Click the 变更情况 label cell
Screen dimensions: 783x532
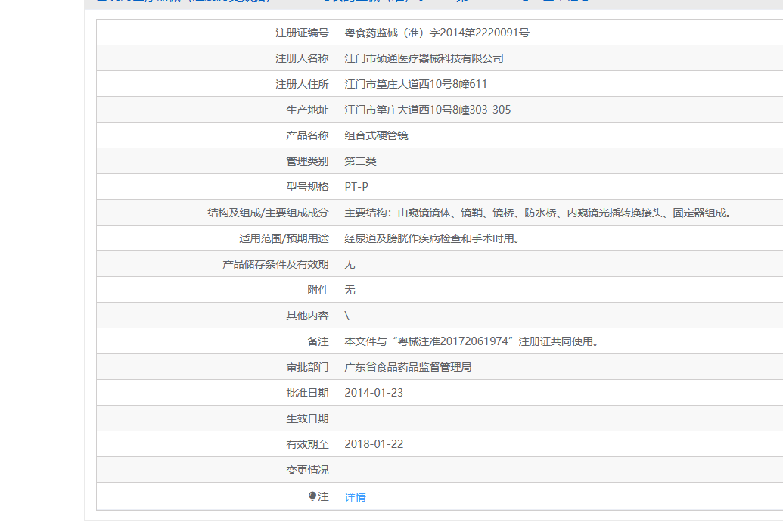point(216,470)
